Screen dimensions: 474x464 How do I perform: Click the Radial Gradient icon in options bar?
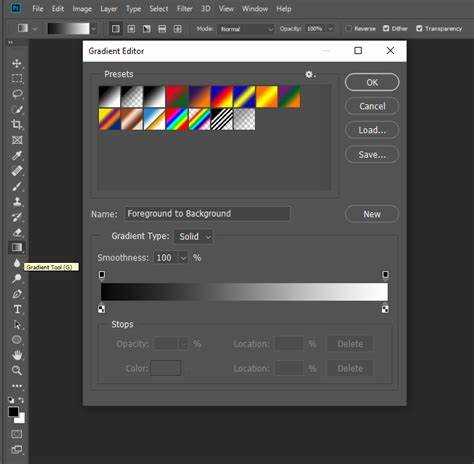pyautogui.click(x=131, y=29)
